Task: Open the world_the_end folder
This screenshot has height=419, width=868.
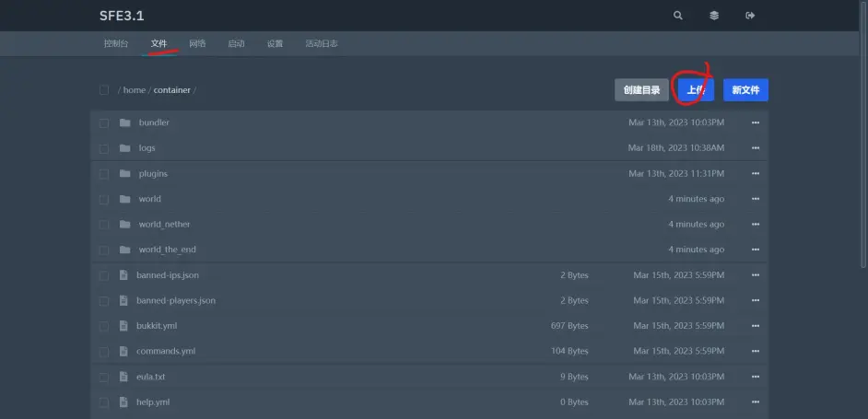Action: tap(167, 250)
